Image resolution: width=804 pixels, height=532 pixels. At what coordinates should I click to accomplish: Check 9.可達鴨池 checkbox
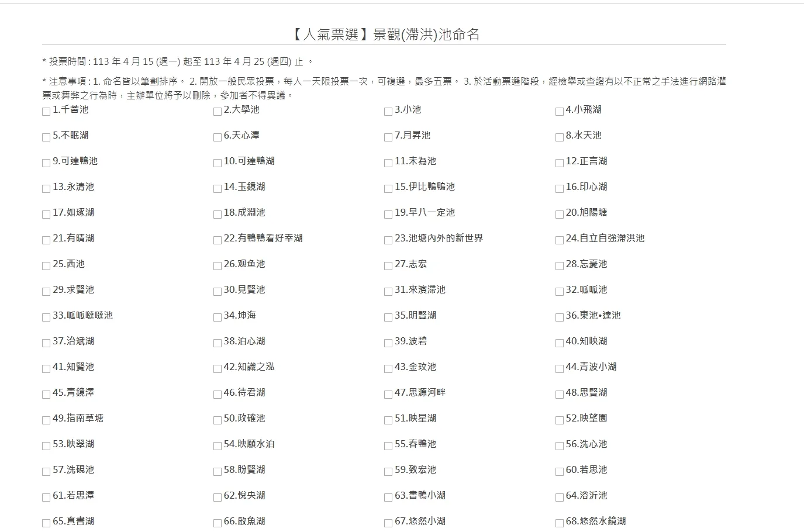(x=46, y=163)
